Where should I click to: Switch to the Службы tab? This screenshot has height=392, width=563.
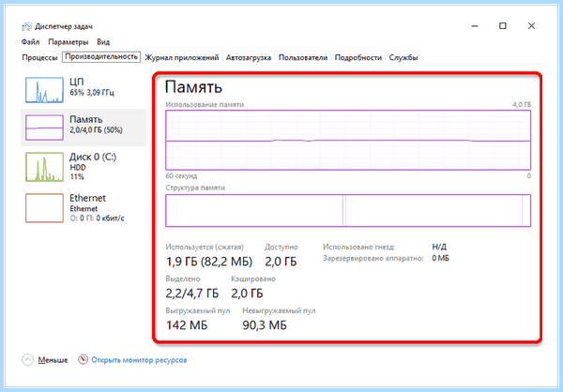click(403, 57)
